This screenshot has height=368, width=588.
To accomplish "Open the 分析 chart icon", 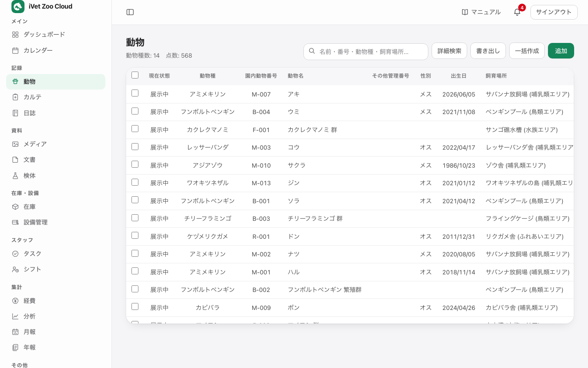I will [x=16, y=316].
